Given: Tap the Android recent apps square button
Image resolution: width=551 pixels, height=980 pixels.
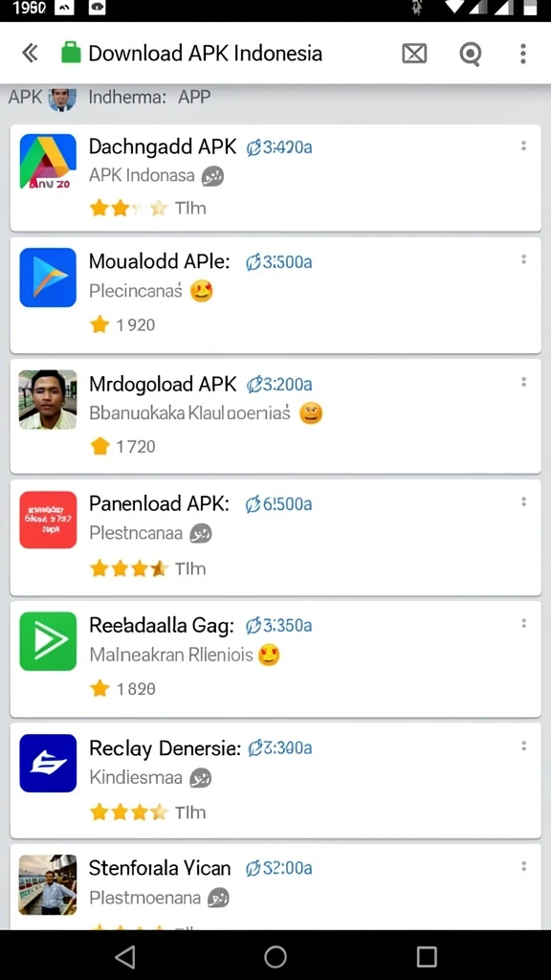Looking at the screenshot, I should pyautogui.click(x=427, y=956).
